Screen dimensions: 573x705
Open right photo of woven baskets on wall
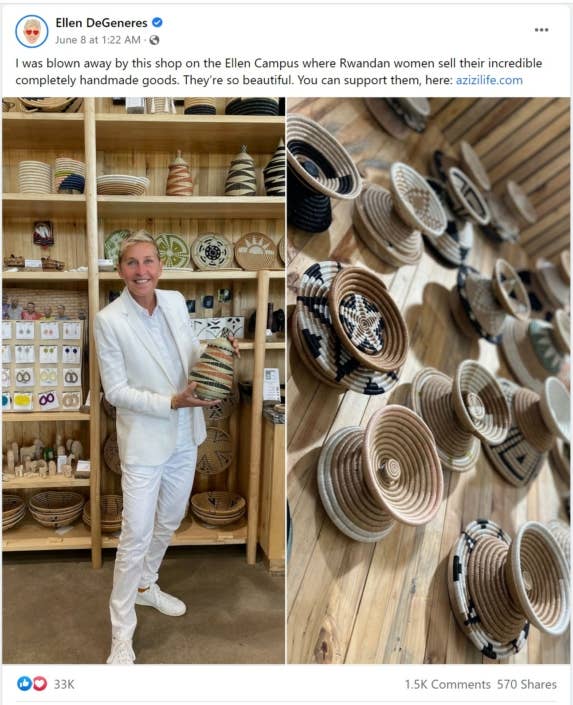429,380
